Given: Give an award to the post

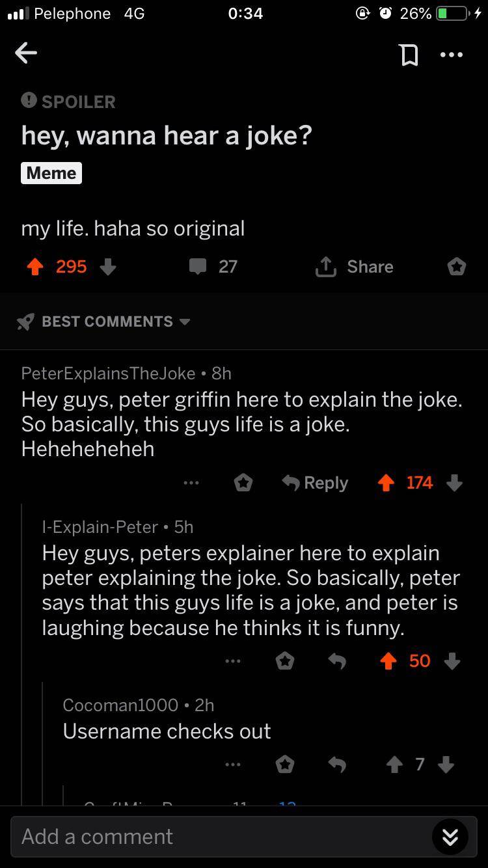Looking at the screenshot, I should (x=457, y=267).
